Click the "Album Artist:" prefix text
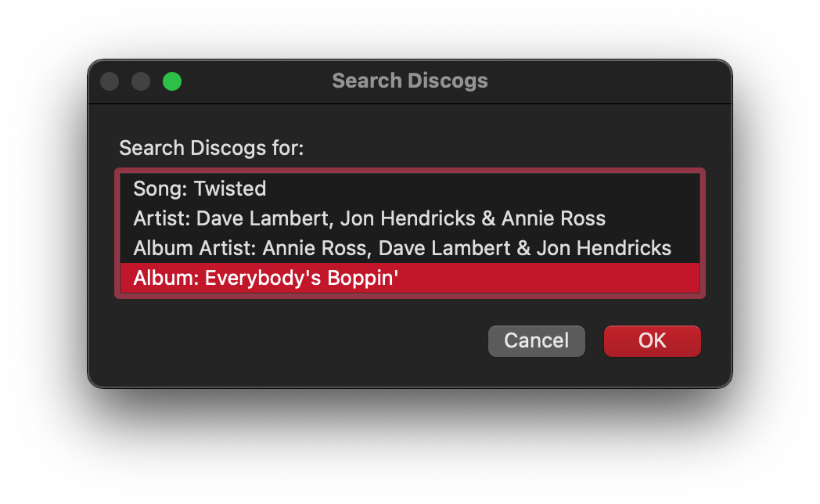 (195, 248)
